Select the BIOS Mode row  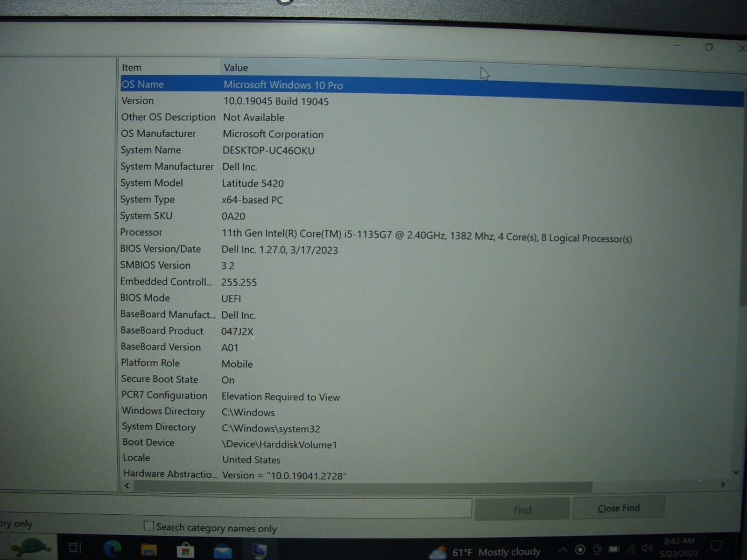tap(432, 298)
